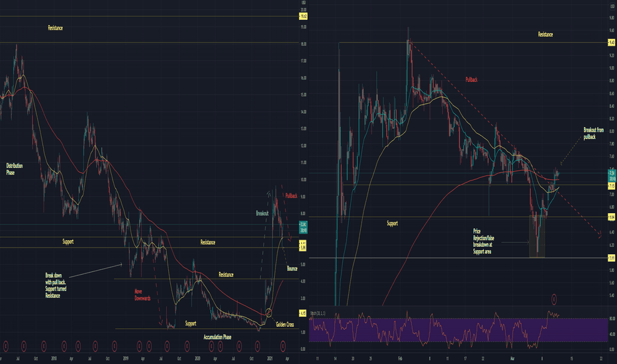This screenshot has height=364, width=617.
Task: Click the last earnings marker near 2021 on left chart
Action: pyautogui.click(x=283, y=346)
